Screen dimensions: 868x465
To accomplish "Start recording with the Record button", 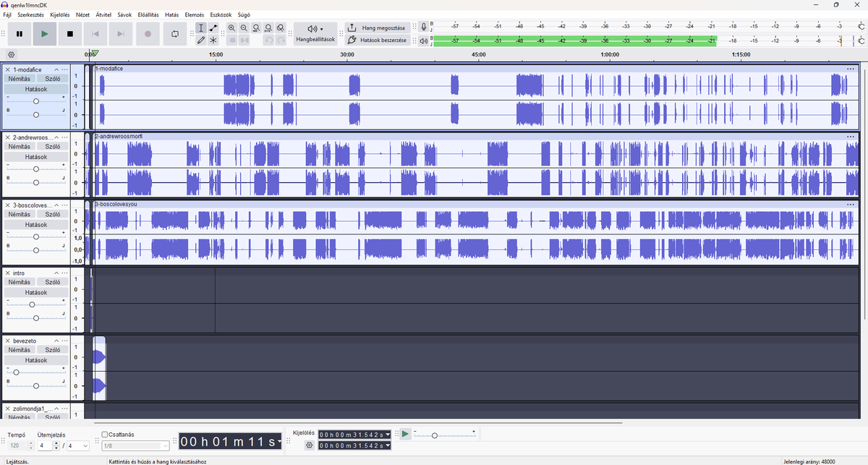I will pyautogui.click(x=148, y=33).
